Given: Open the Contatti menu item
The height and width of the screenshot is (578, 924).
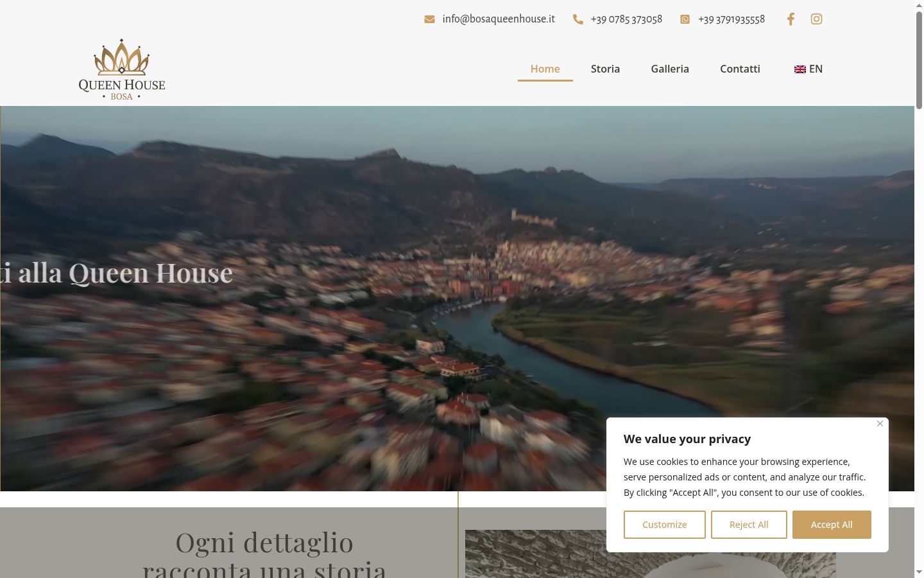Looking at the screenshot, I should click(x=740, y=69).
